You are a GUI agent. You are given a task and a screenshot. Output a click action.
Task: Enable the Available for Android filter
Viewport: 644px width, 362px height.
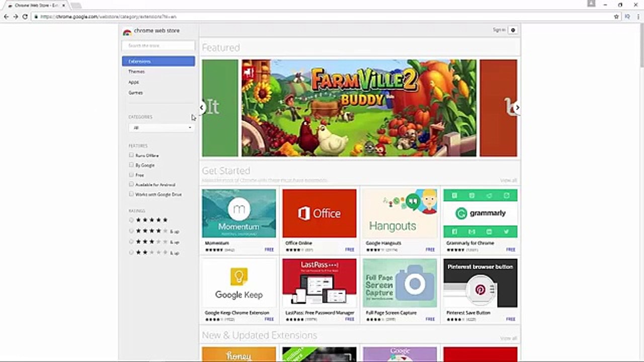click(131, 185)
